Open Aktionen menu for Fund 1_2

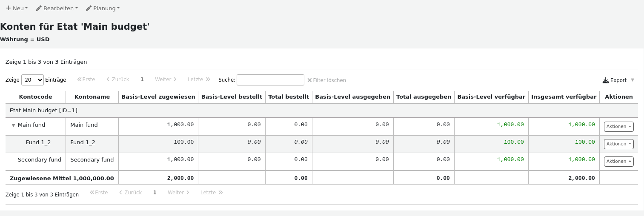pyautogui.click(x=618, y=144)
